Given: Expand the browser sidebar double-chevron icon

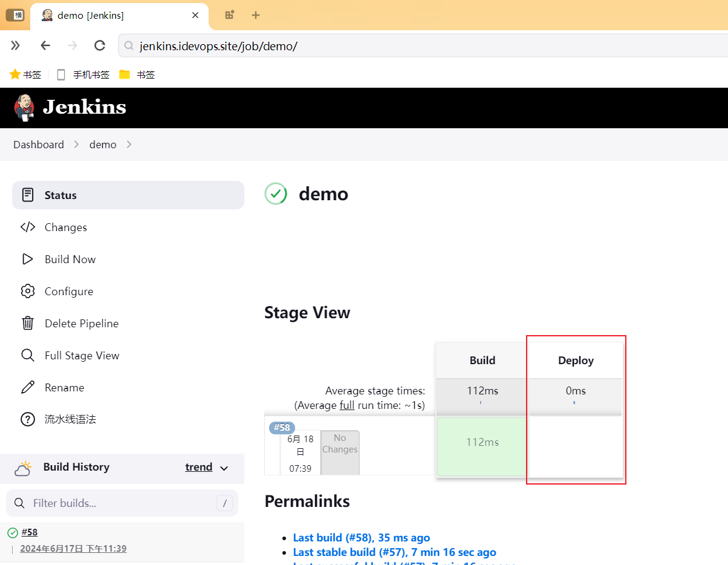Looking at the screenshot, I should [x=16, y=45].
